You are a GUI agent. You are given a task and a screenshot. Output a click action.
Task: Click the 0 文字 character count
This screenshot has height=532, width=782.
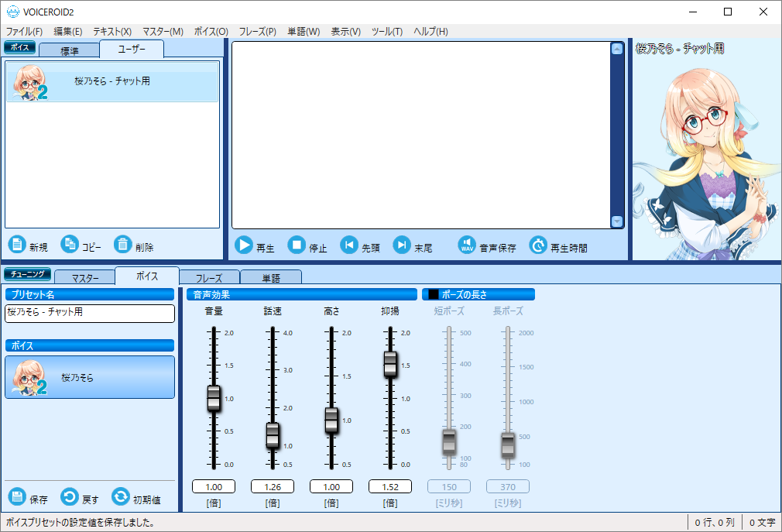762,523
